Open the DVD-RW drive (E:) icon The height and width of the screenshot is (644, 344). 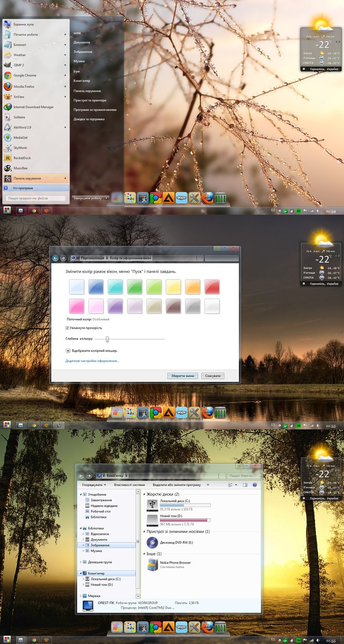(x=152, y=542)
